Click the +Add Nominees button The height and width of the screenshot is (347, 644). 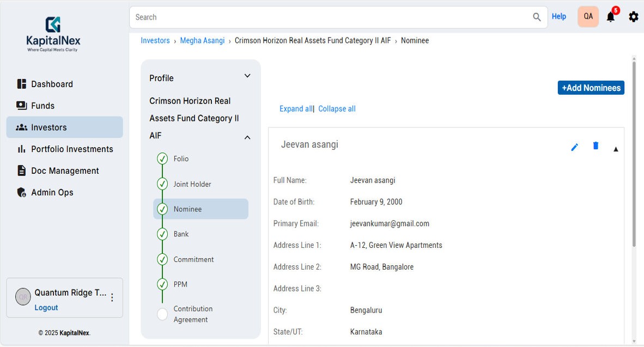(591, 87)
